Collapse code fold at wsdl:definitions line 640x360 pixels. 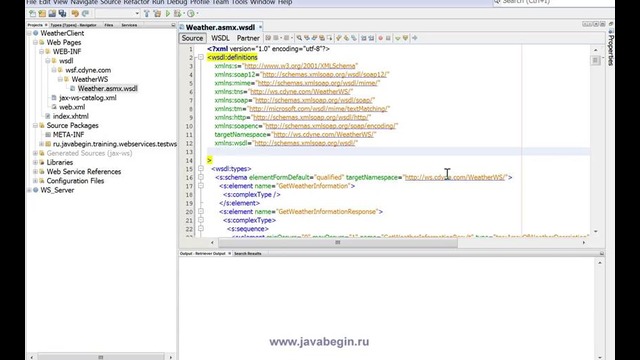[x=201, y=57]
